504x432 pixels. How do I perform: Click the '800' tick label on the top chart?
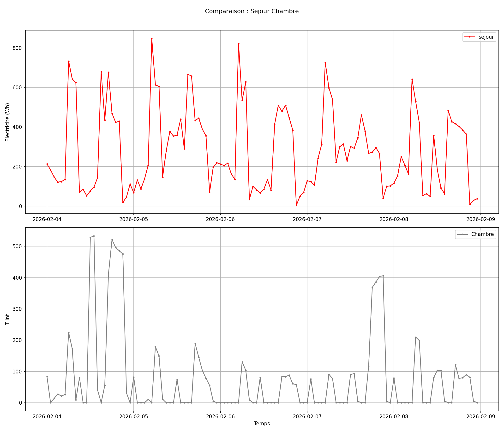(17, 48)
